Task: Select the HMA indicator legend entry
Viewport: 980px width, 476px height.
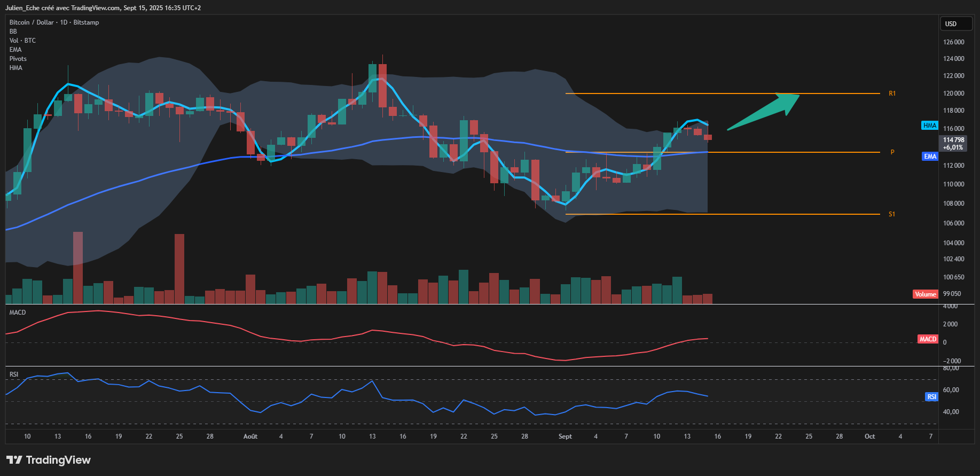Action: click(15, 68)
